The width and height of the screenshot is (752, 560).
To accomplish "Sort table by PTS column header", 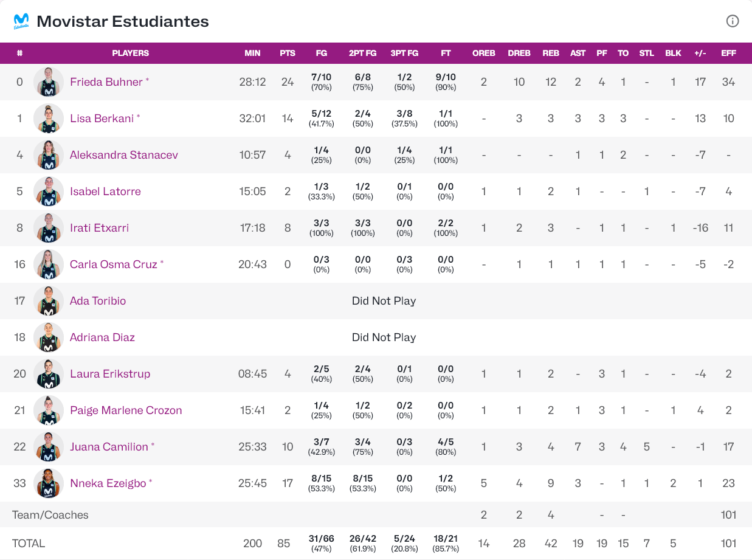I will [x=288, y=53].
